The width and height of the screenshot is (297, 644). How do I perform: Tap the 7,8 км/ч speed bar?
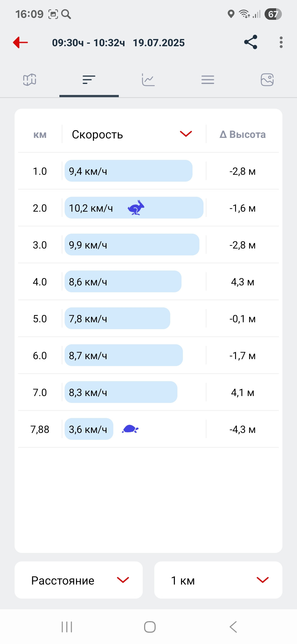117,318
